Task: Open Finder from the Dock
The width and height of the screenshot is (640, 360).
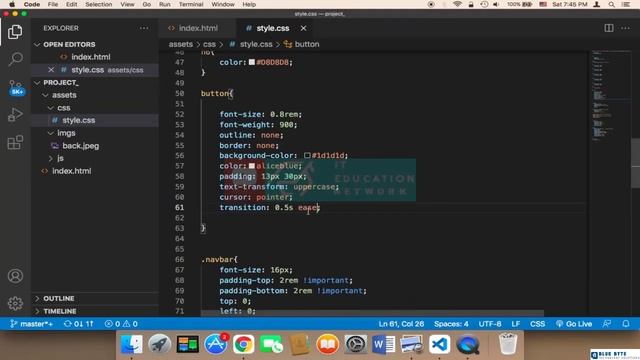Action: point(132,344)
